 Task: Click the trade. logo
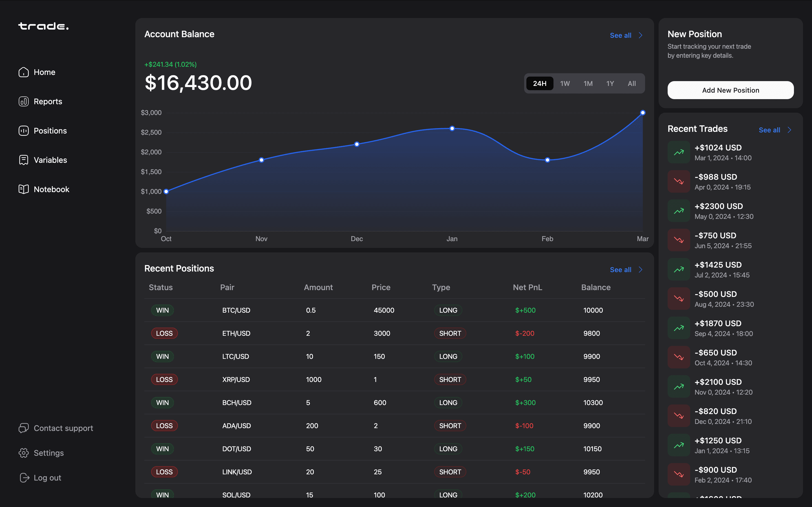pyautogui.click(x=43, y=26)
